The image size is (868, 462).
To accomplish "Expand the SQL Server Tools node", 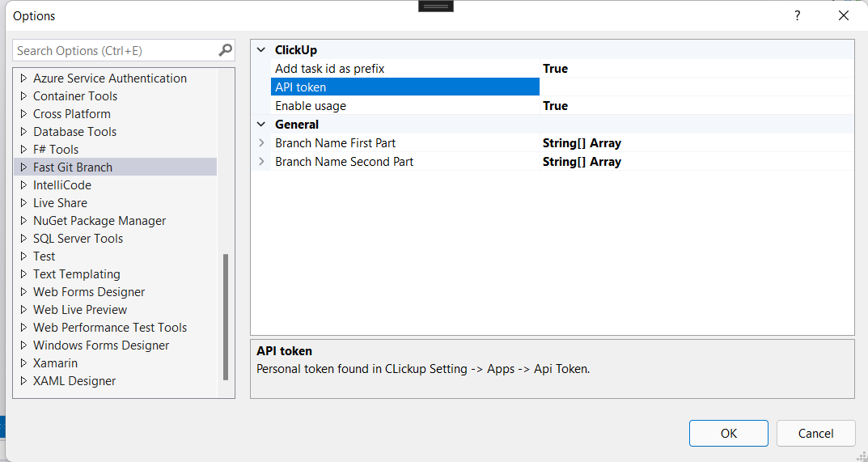I will tap(23, 238).
